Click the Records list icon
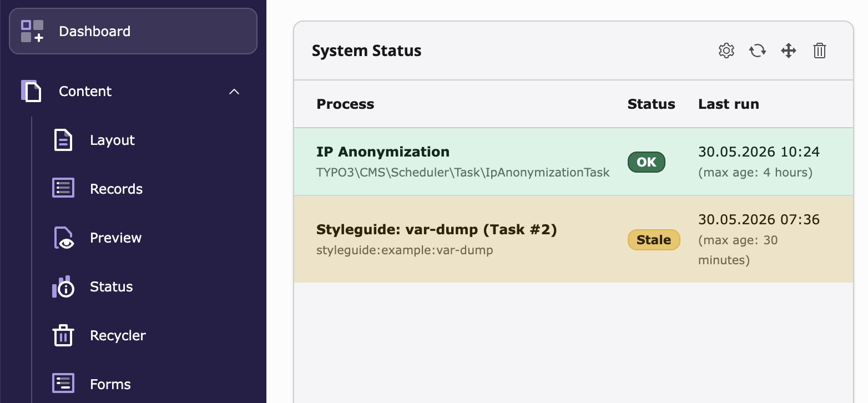This screenshot has height=403, width=868. pos(63,188)
